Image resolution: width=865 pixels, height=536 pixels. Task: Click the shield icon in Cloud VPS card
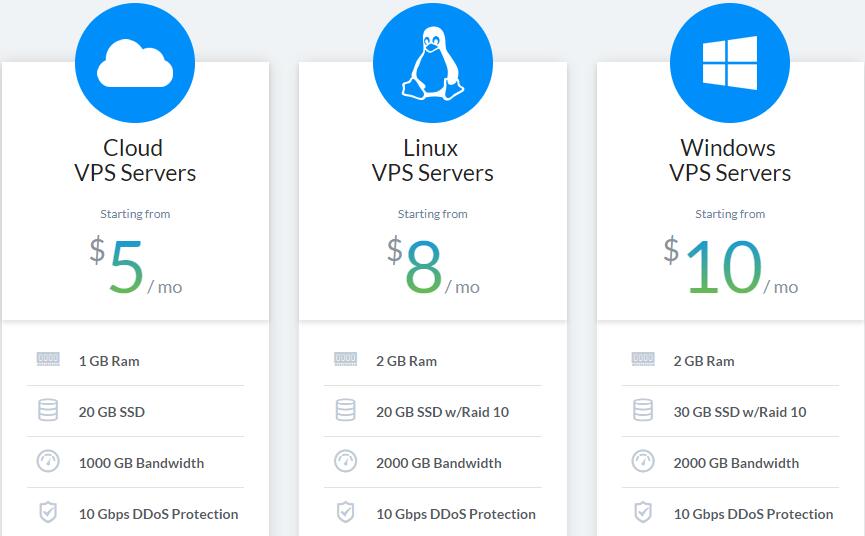[48, 512]
